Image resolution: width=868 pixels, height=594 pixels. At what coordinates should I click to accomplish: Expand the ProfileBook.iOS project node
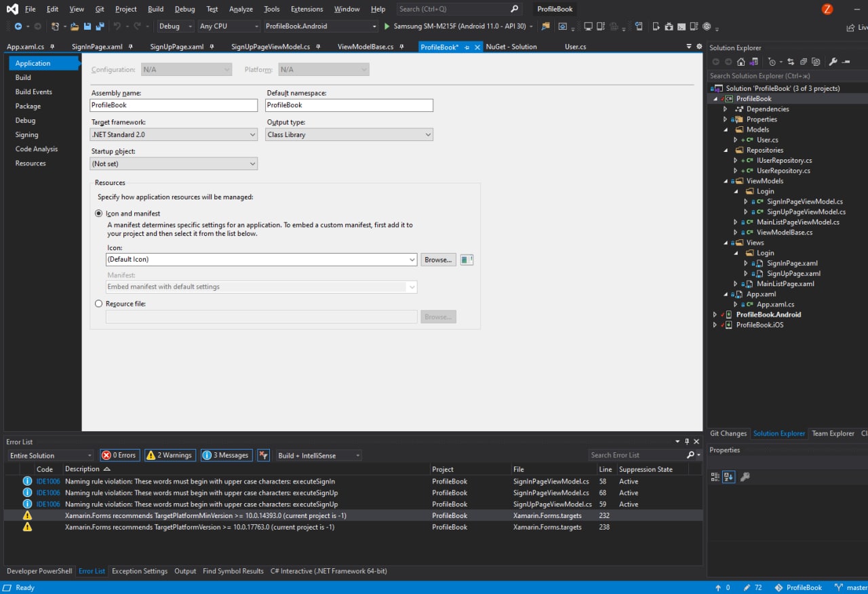[x=714, y=325]
